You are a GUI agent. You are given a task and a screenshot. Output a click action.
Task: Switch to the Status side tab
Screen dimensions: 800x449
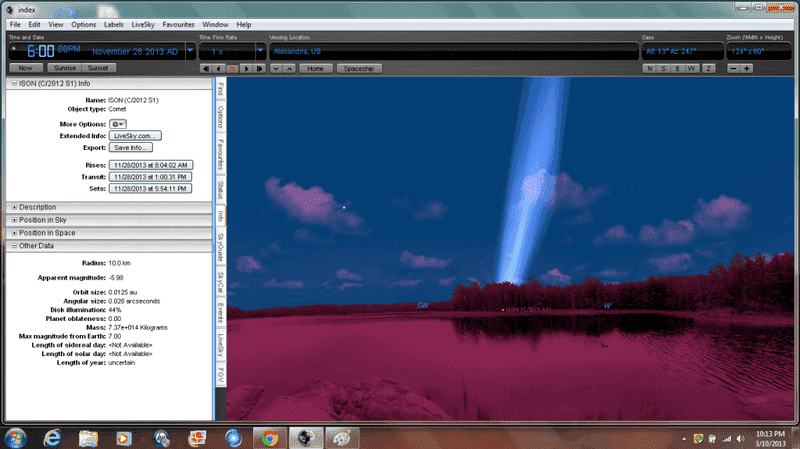click(221, 190)
